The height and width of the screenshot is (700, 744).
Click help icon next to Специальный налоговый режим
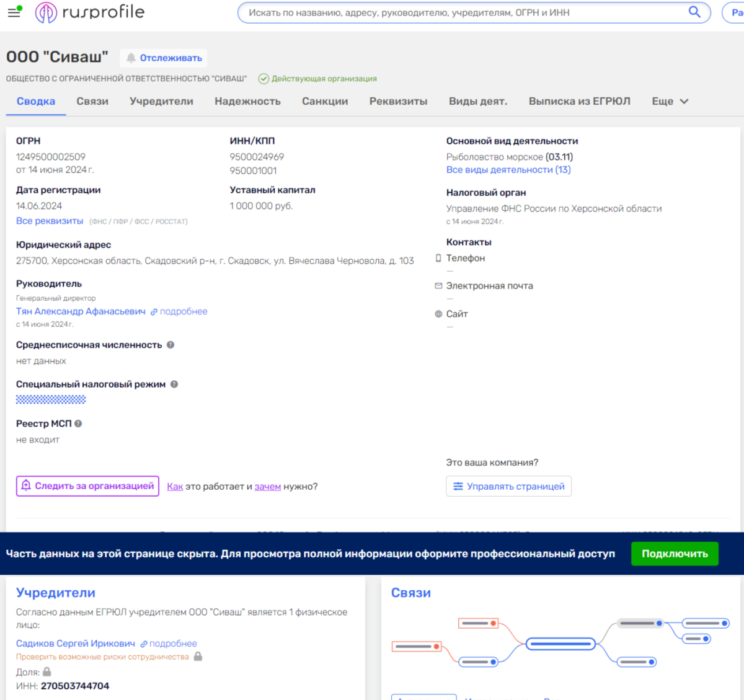(x=174, y=384)
